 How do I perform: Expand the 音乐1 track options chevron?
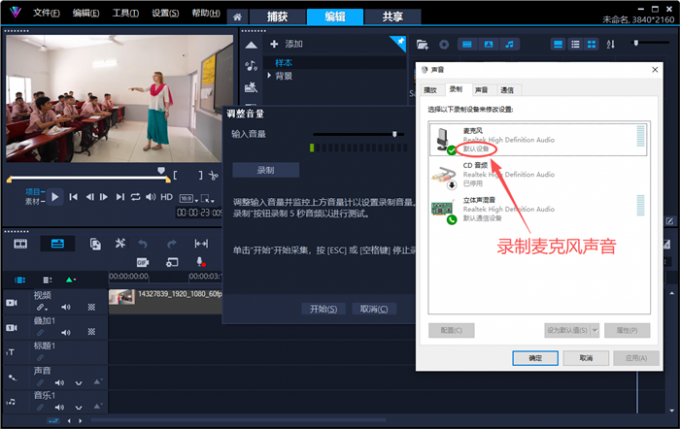coord(78,408)
